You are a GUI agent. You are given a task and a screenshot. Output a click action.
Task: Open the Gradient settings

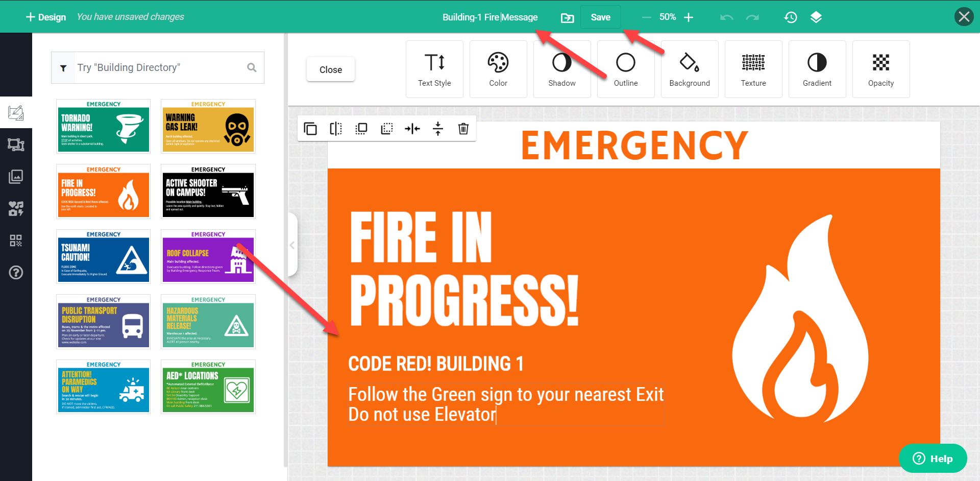pyautogui.click(x=817, y=69)
